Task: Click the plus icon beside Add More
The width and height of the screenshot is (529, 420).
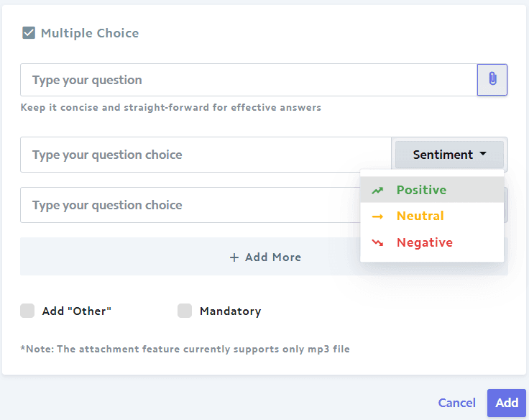Action: pyautogui.click(x=234, y=257)
